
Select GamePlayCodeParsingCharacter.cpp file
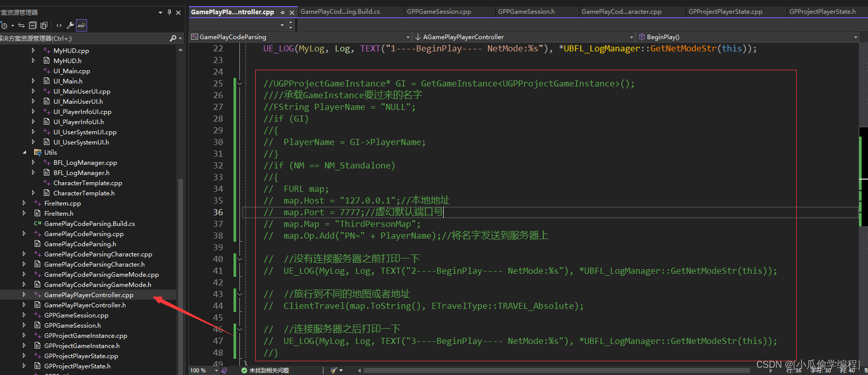(98, 254)
